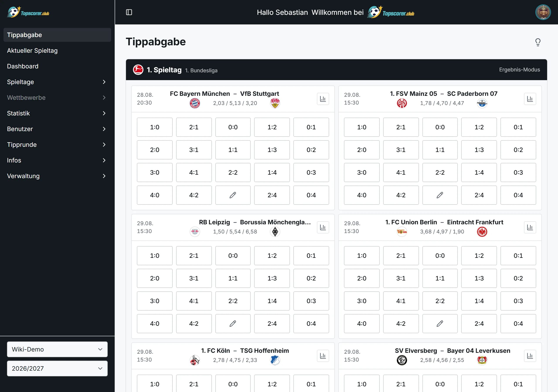Tip 0:3 for Bayern München vs Stuttgart
Screen dimensions: 558x392
tap(311, 172)
